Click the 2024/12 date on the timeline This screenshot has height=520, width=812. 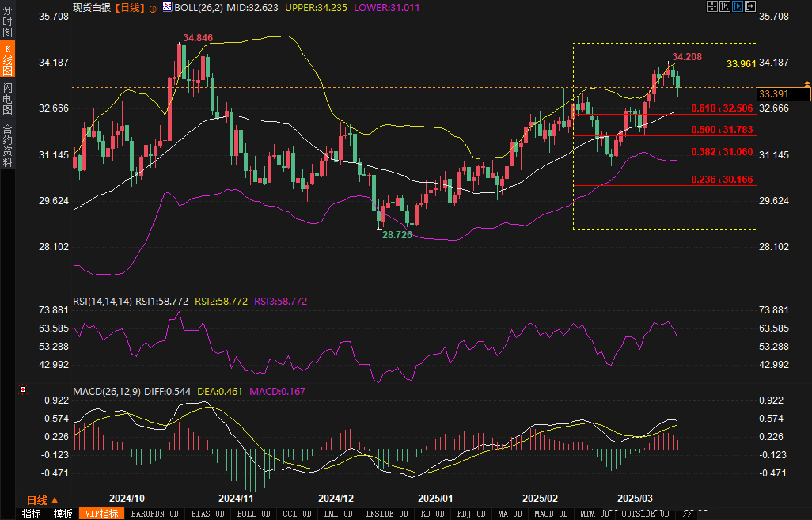coord(336,498)
